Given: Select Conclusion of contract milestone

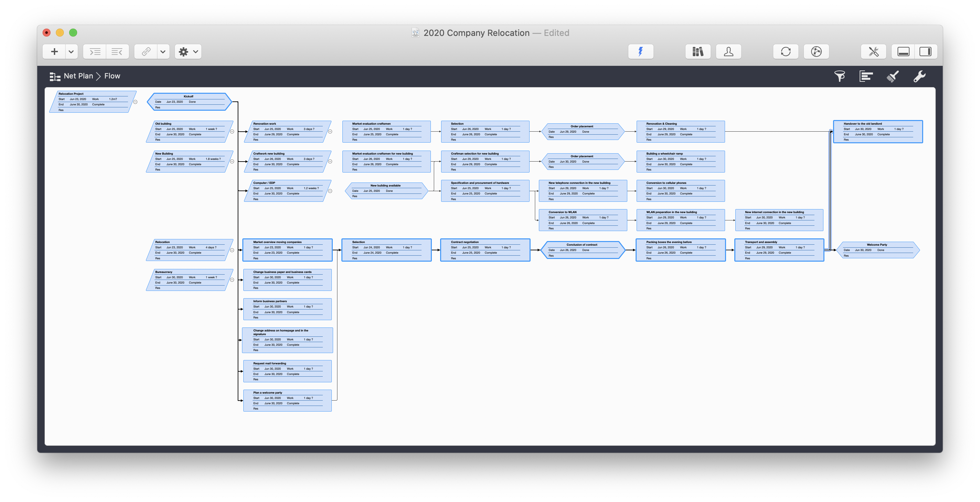Looking at the screenshot, I should (x=582, y=250).
